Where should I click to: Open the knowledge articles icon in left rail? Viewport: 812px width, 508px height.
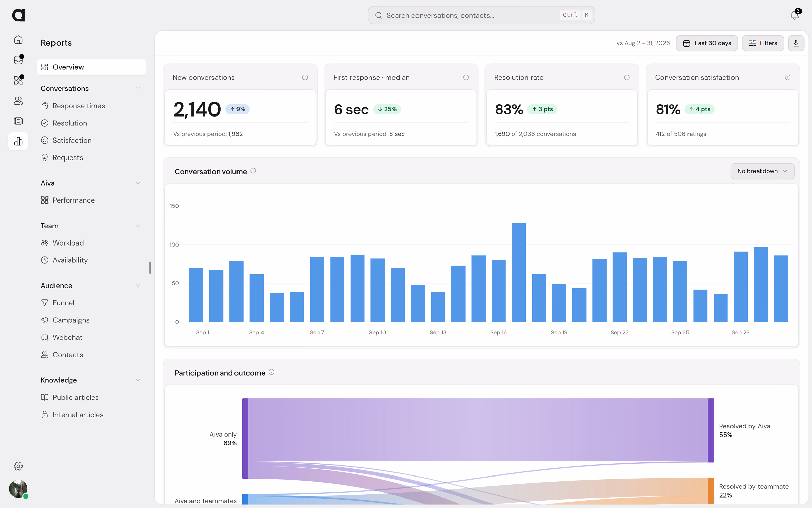(18, 121)
